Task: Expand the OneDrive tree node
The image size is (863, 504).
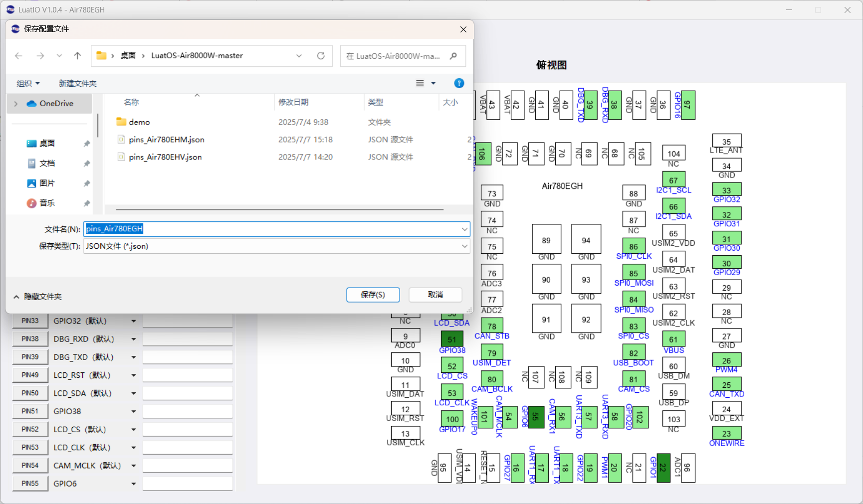Action: tap(16, 104)
